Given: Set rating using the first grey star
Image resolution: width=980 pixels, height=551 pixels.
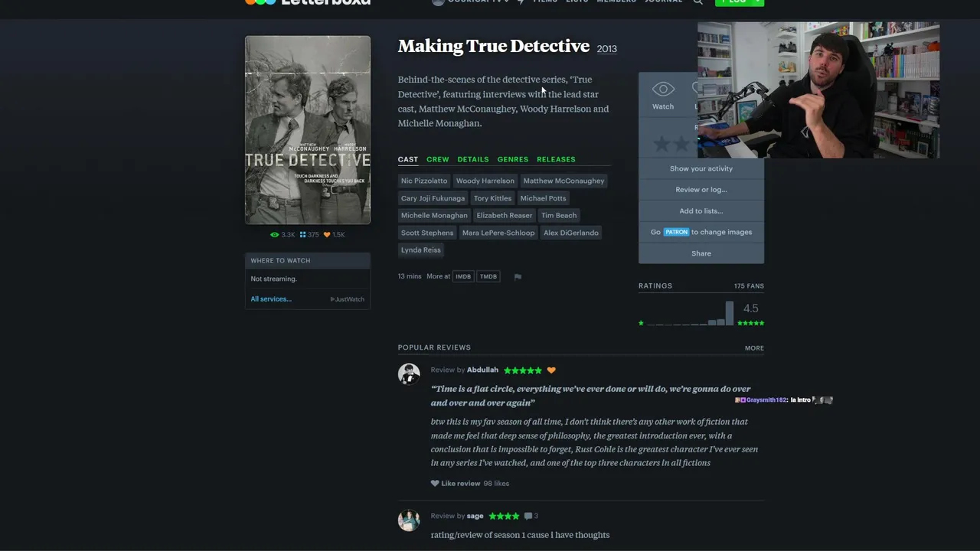Looking at the screenshot, I should click(x=661, y=143).
